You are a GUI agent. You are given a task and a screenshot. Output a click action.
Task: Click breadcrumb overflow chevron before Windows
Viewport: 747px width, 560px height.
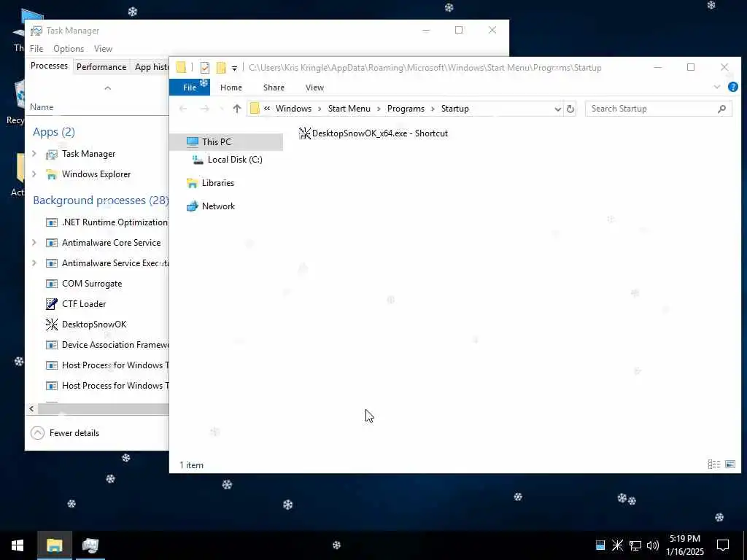point(267,109)
